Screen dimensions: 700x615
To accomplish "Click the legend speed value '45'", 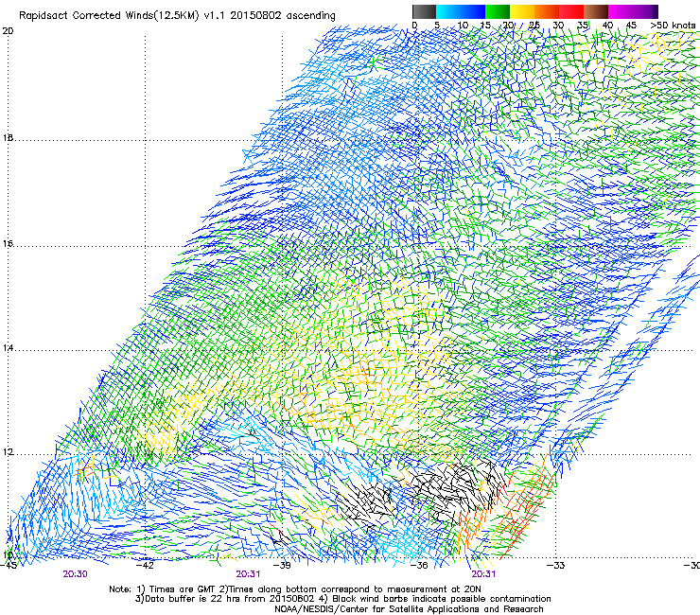I will tap(631, 26).
